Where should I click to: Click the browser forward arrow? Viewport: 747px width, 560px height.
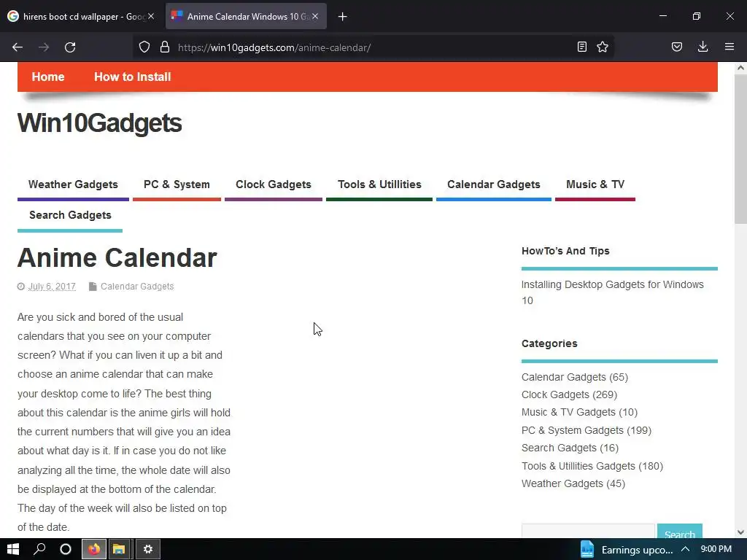tap(44, 47)
